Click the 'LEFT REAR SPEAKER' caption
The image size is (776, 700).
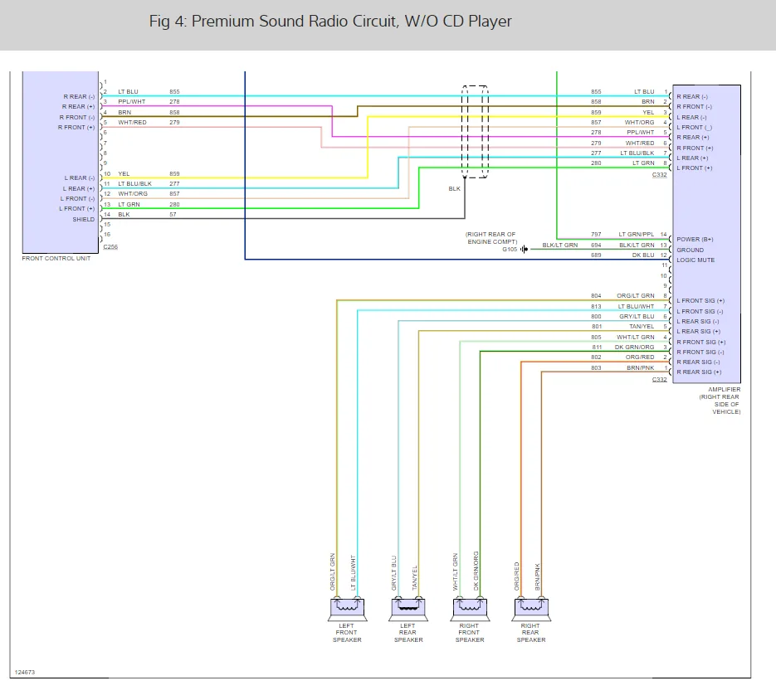408,633
